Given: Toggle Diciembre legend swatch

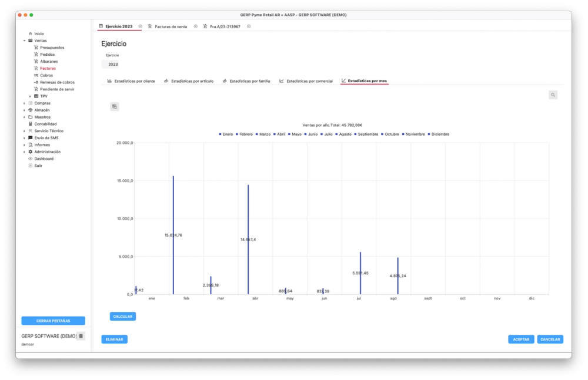Looking at the screenshot, I should [x=429, y=134].
